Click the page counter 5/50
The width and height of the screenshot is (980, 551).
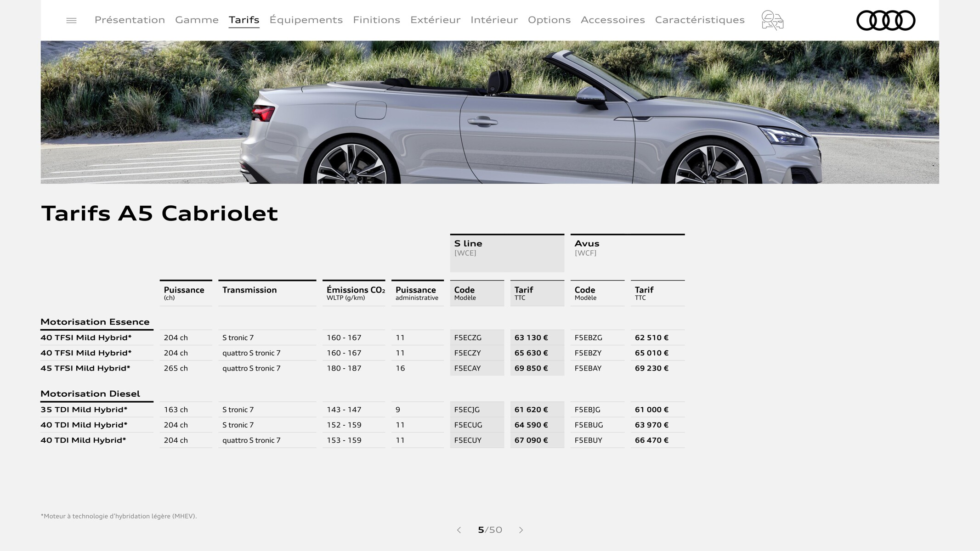click(x=490, y=530)
